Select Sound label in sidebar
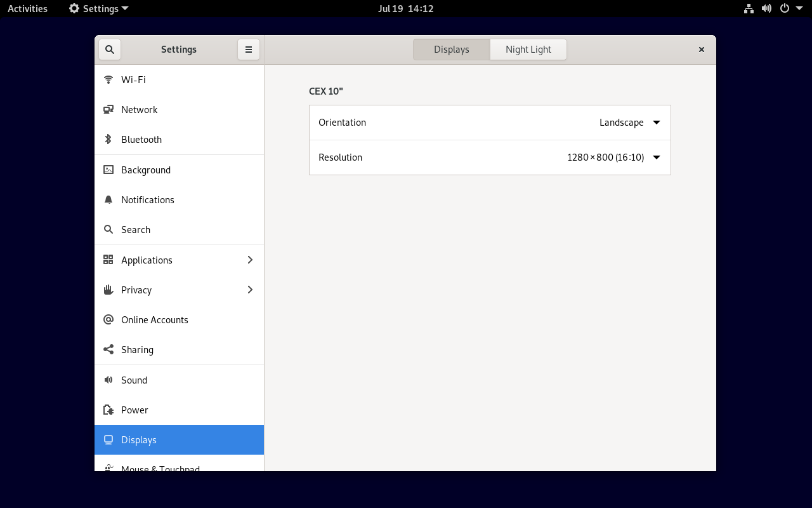812x508 pixels. coord(134,380)
